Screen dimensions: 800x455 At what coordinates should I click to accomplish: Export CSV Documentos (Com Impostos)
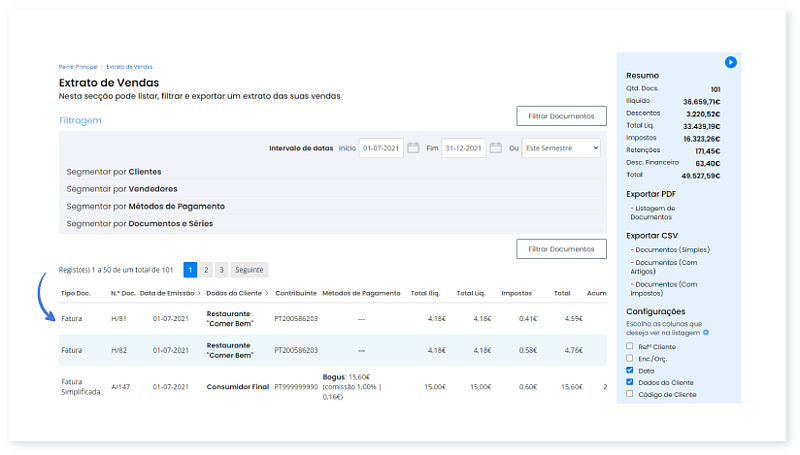tap(664, 289)
